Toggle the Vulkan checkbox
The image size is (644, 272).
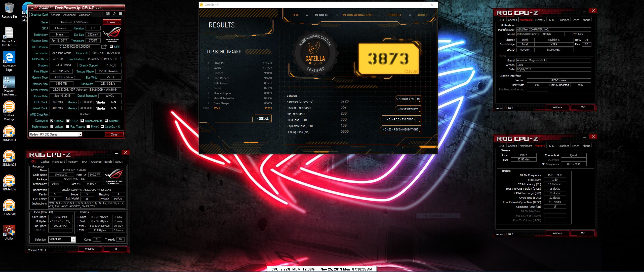tap(52, 127)
